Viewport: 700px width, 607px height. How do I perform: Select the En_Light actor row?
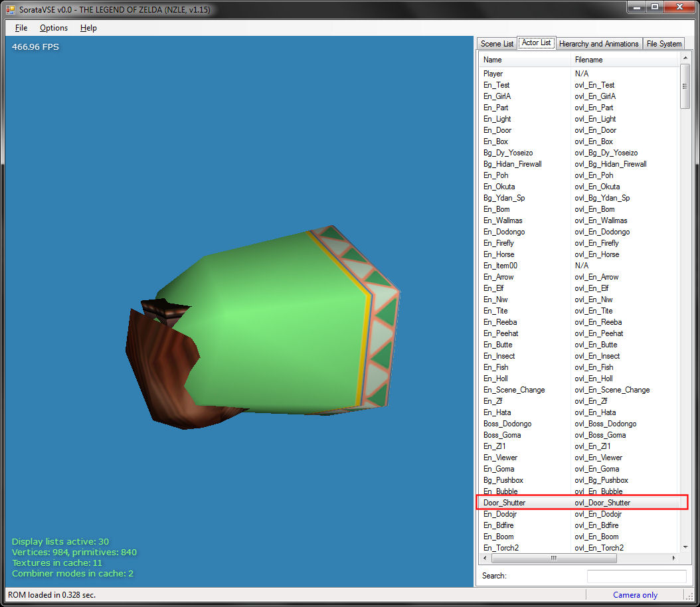(x=580, y=119)
